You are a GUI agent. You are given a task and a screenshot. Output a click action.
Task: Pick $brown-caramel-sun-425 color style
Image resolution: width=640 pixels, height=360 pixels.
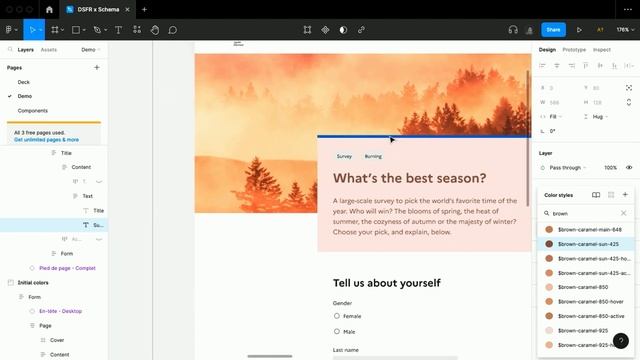[586, 244]
